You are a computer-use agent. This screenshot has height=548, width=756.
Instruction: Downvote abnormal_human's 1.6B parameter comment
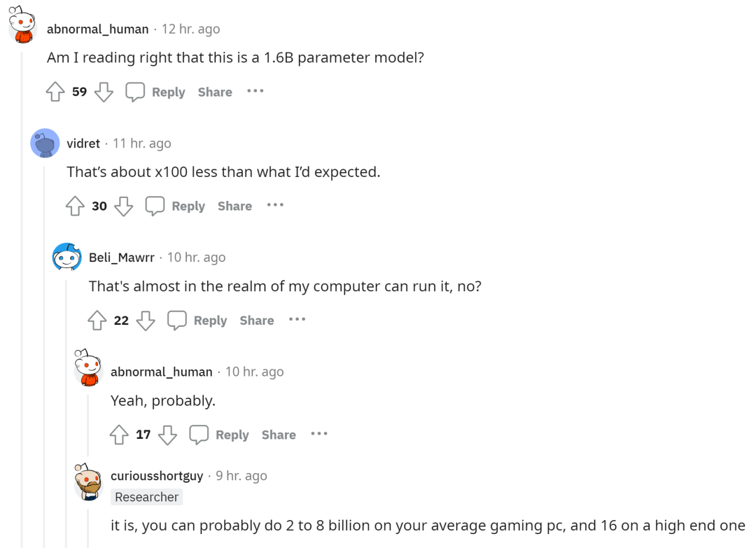click(104, 92)
